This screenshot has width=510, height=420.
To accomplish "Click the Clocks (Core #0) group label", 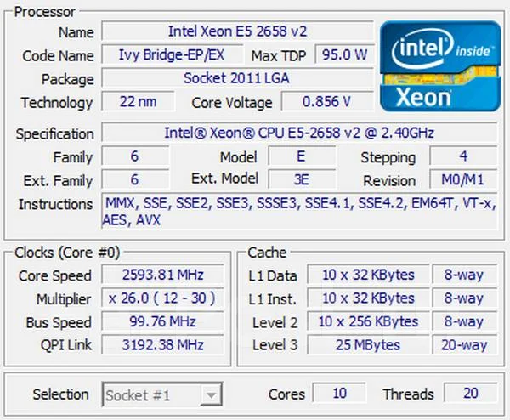I will click(67, 253).
